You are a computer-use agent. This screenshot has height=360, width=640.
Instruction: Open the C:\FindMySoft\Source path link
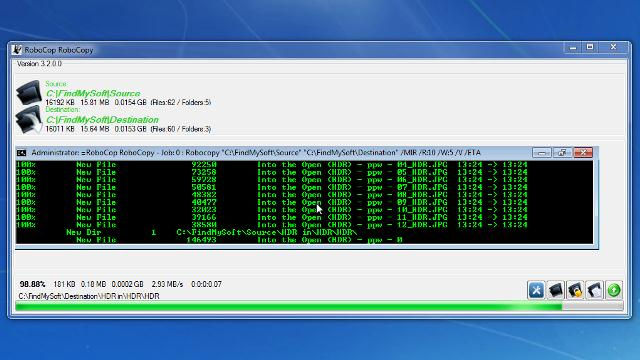click(93, 93)
